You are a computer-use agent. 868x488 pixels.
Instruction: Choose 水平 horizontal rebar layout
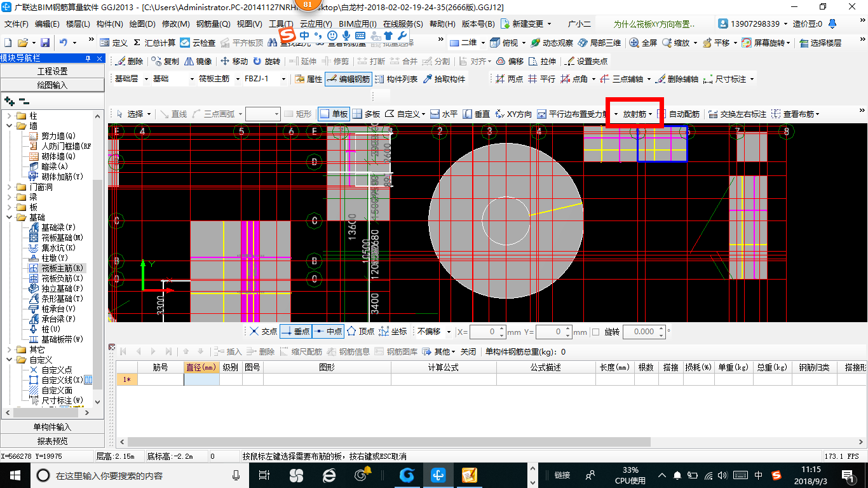[x=444, y=114]
